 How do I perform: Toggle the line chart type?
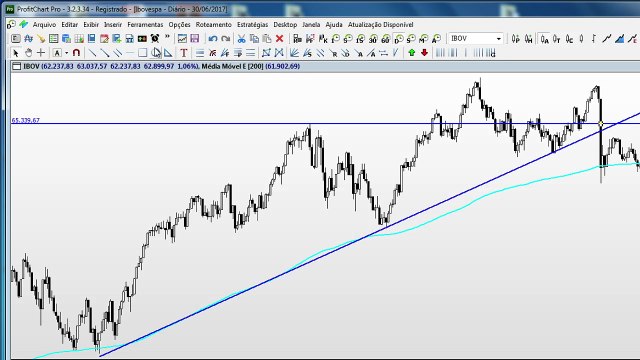tap(607, 39)
